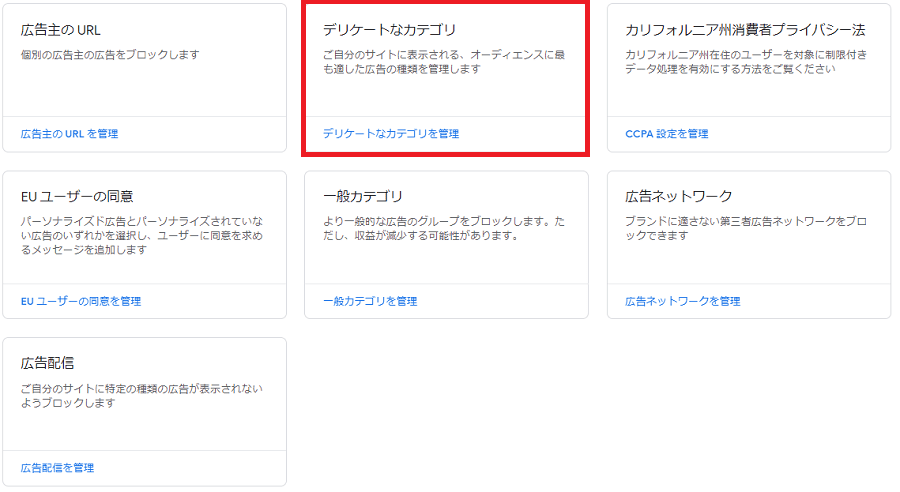Open the CCPA 設定を管理 link

tap(666, 134)
